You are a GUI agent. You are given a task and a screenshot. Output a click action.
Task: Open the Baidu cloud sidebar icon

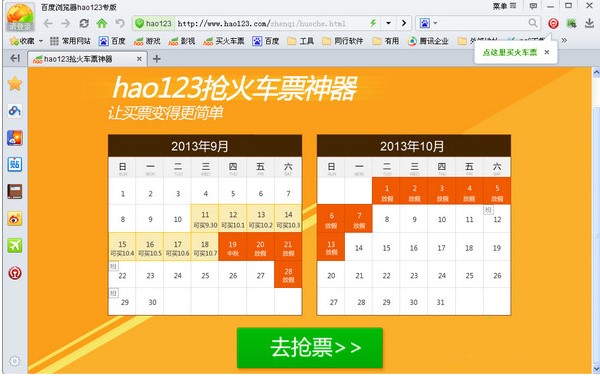coord(15,111)
